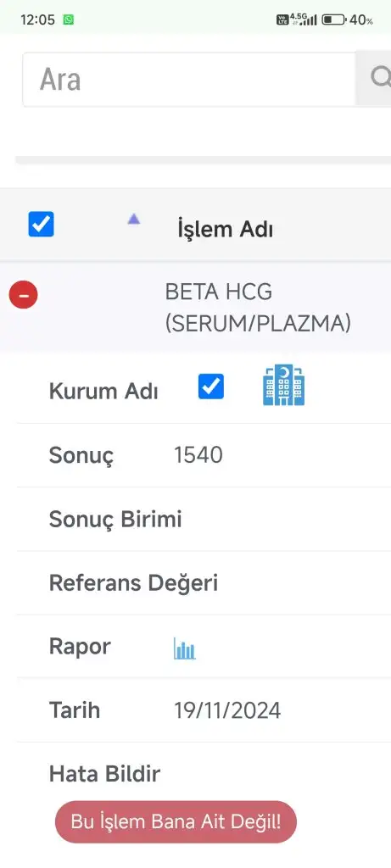The image size is (391, 868).
Task: Click the İşlem Adı column header
Action: [x=225, y=229]
